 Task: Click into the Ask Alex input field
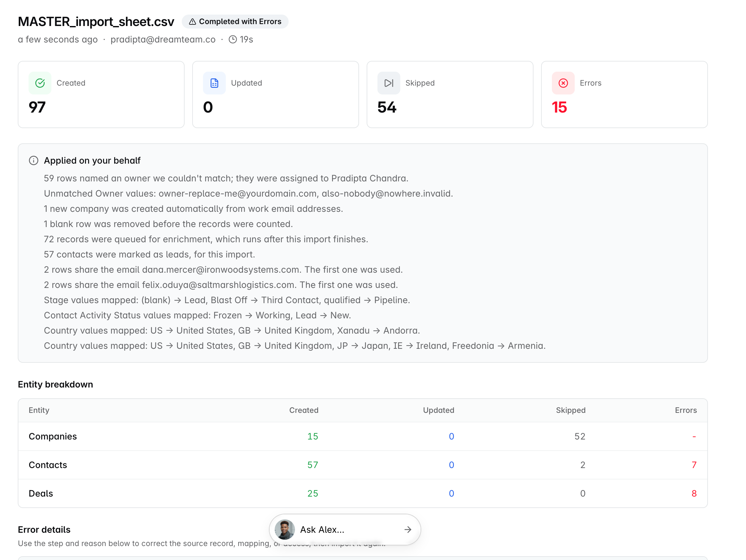[x=349, y=529]
